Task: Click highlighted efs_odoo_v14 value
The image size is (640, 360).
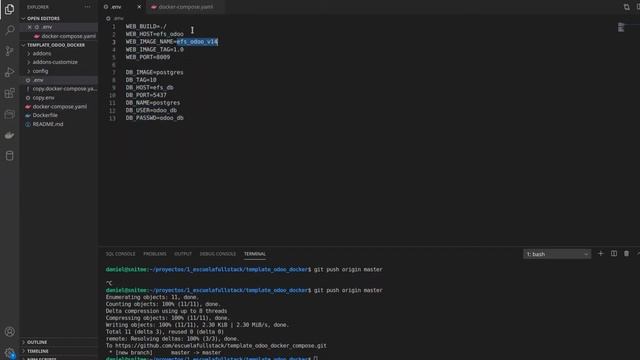Action: click(197, 42)
